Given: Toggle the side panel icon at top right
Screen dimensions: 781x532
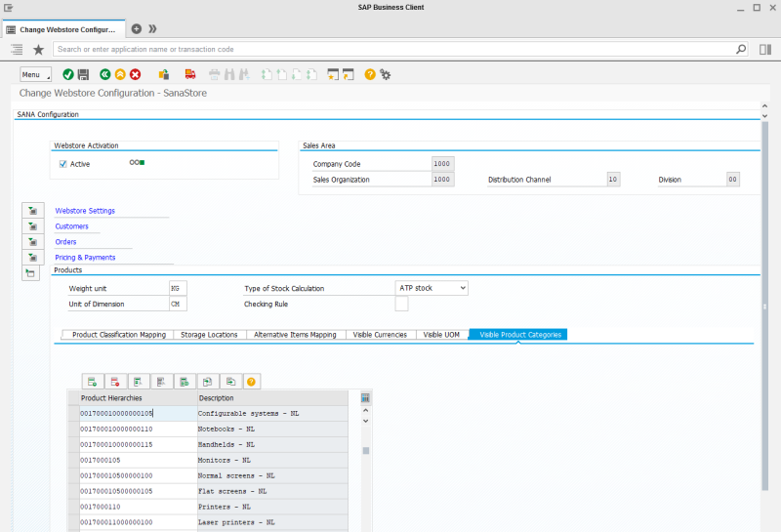Looking at the screenshot, I should click(x=765, y=50).
